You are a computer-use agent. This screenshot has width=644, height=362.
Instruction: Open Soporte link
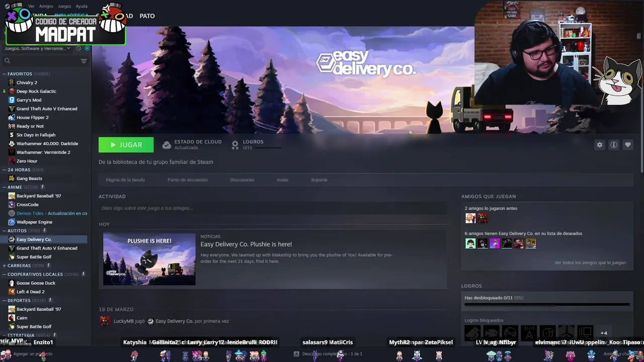pos(319,180)
